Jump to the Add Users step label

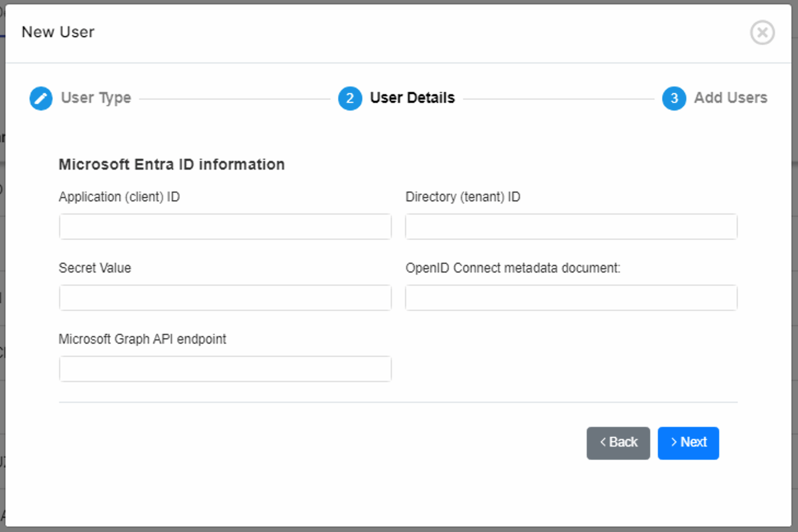(x=730, y=98)
